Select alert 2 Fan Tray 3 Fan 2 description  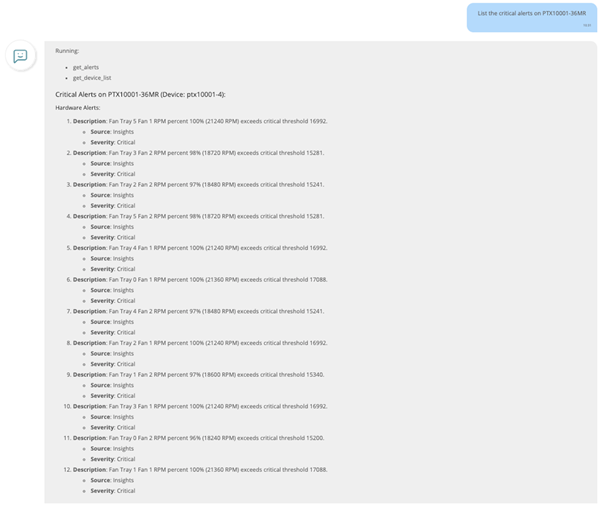coord(199,153)
